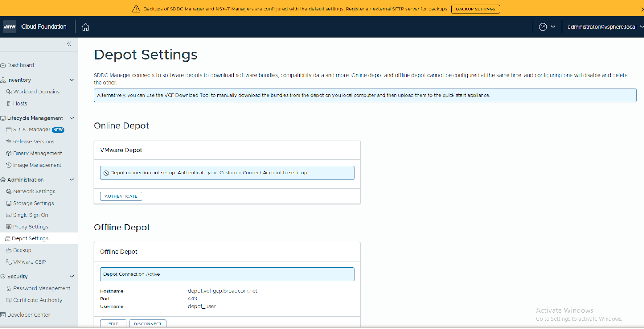
Task: Collapse the Lifecycle Management section
Action: click(72, 118)
